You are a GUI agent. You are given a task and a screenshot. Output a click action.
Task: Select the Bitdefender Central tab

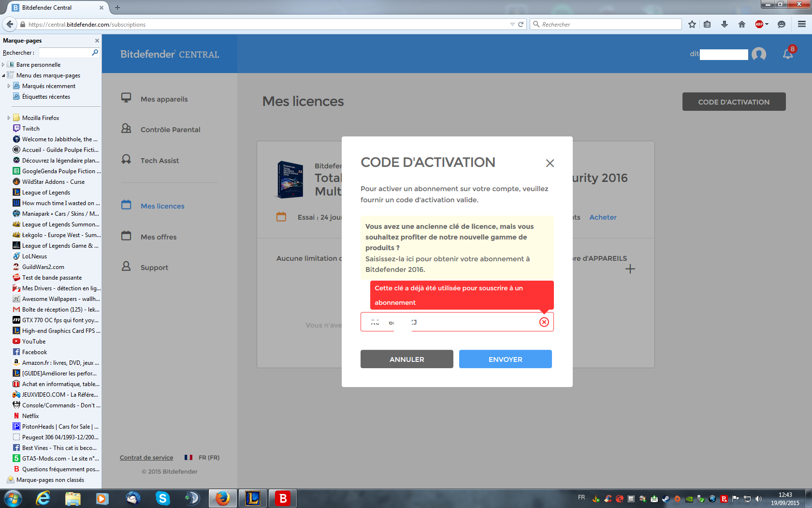(58, 7)
